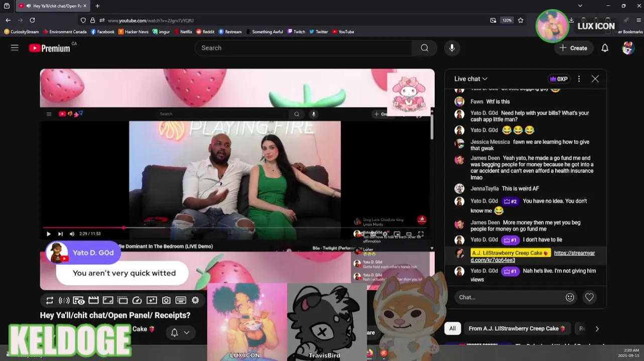Open live chat three-dot options menu
This screenshot has width=644, height=361.
pyautogui.click(x=579, y=79)
